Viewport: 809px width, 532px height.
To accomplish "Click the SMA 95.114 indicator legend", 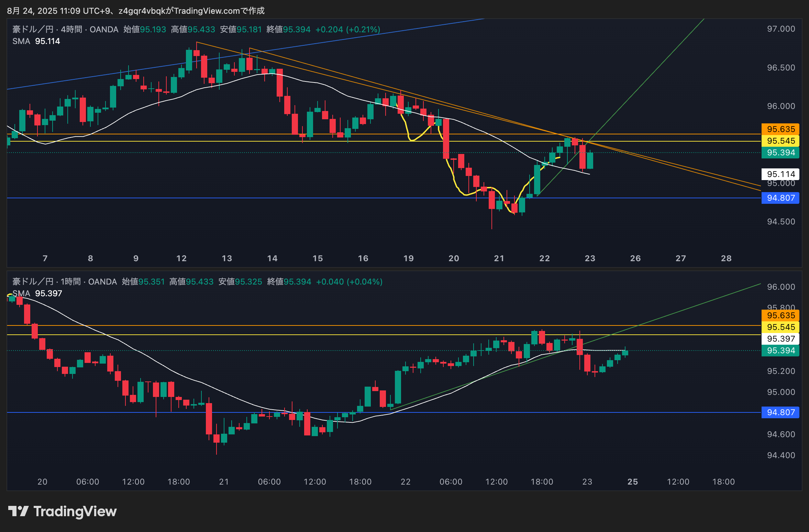I will [36, 41].
